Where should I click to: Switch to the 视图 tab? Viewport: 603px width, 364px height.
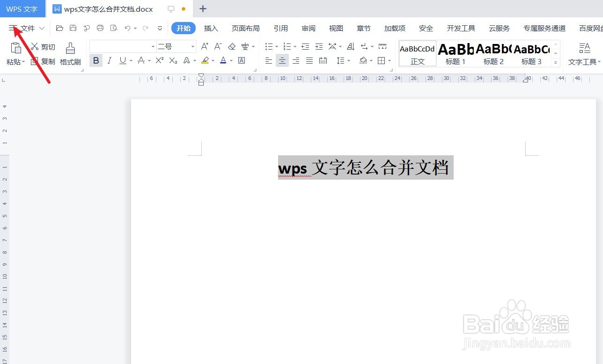pos(336,28)
